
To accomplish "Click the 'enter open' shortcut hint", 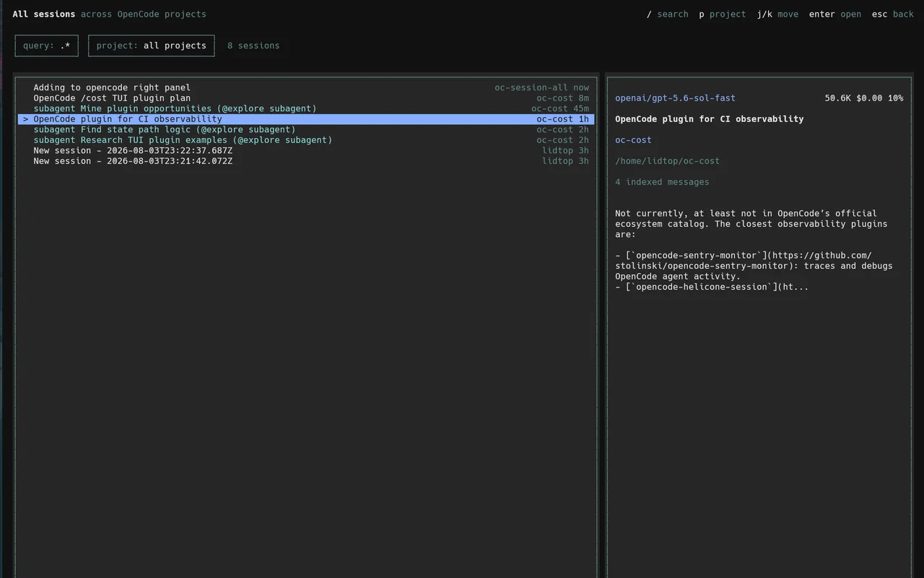I will point(835,14).
